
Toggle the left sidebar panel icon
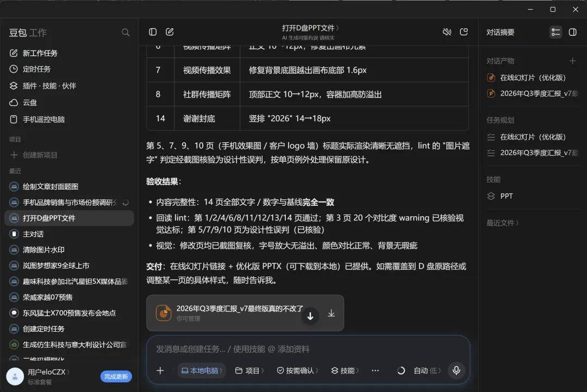point(153,32)
